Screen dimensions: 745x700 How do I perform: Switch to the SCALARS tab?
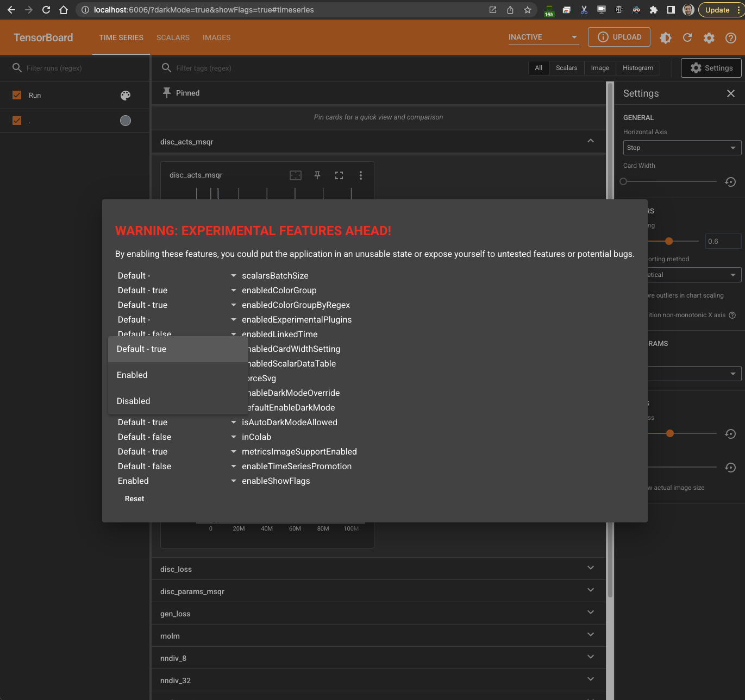pyautogui.click(x=173, y=37)
